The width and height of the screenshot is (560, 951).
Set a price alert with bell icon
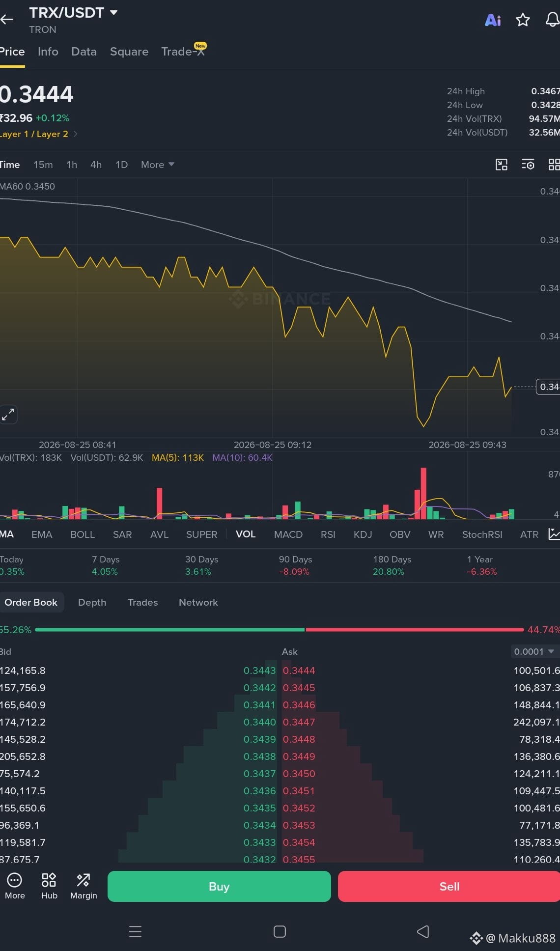(553, 20)
